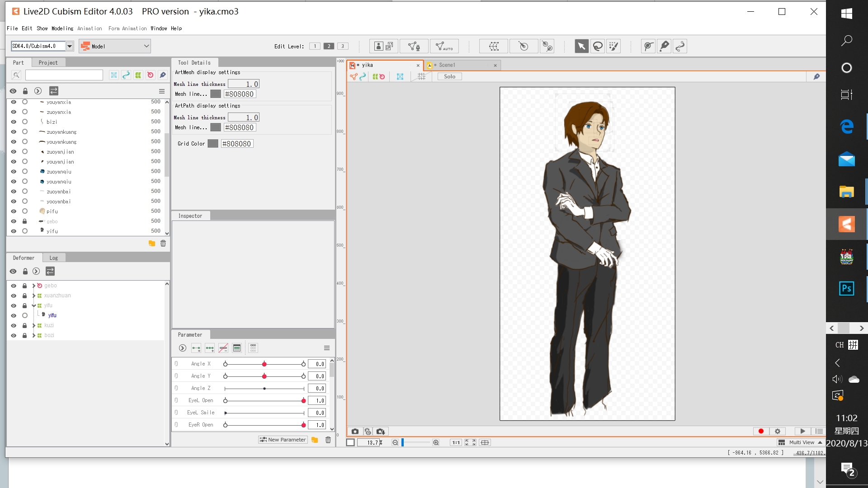Click the create warp deformer icon
The height and width of the screenshot is (488, 868).
tap(494, 46)
